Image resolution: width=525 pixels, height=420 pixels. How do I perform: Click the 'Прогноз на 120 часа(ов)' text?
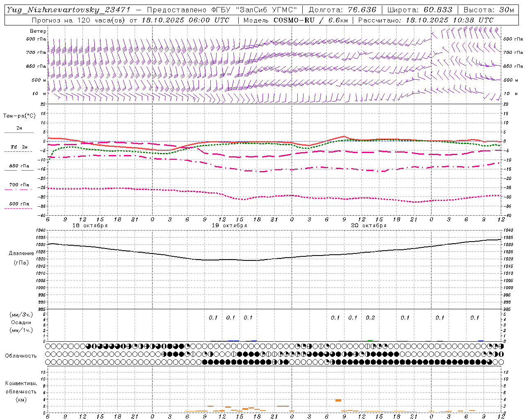pyautogui.click(x=79, y=20)
